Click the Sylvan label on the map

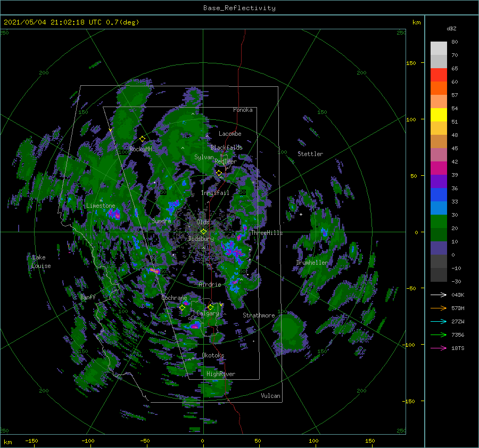click(204, 157)
